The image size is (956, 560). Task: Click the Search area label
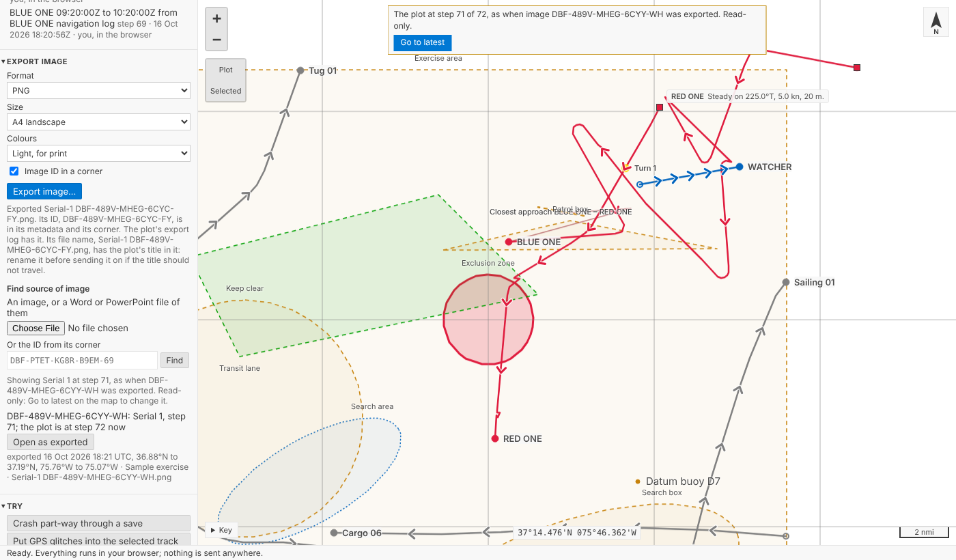tap(372, 406)
